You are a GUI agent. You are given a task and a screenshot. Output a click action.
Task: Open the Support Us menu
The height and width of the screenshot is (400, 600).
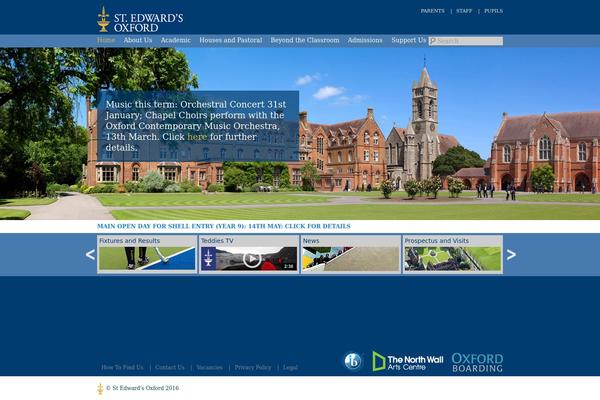pyautogui.click(x=408, y=40)
